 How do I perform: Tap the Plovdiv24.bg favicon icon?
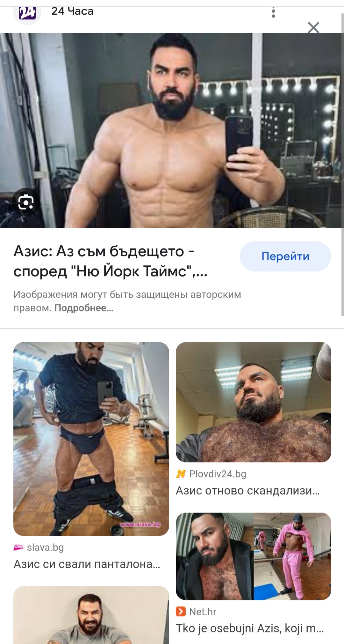[181, 474]
